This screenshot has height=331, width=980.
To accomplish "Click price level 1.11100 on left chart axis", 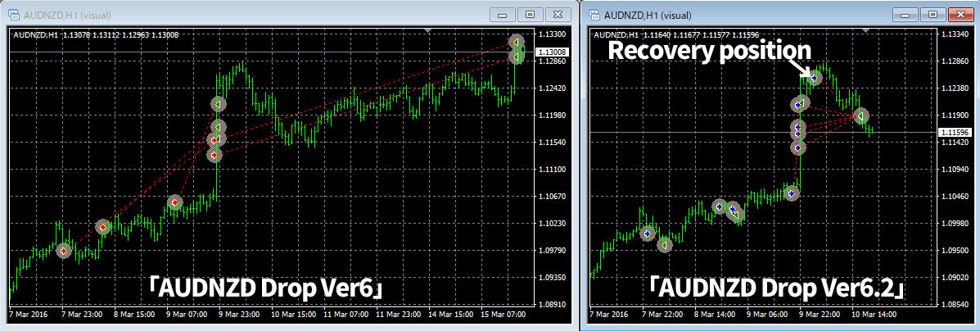I will pyautogui.click(x=551, y=170).
